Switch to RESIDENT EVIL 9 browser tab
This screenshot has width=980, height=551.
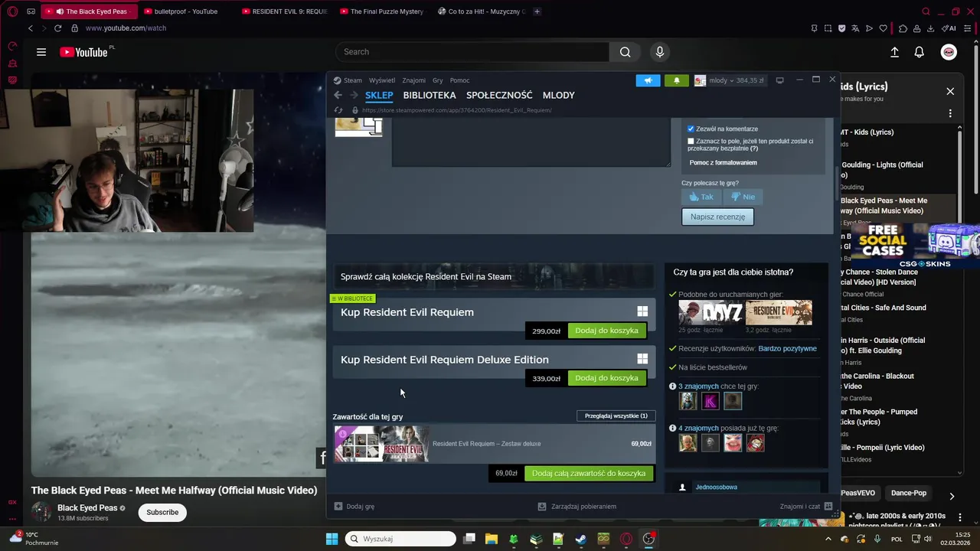point(284,11)
